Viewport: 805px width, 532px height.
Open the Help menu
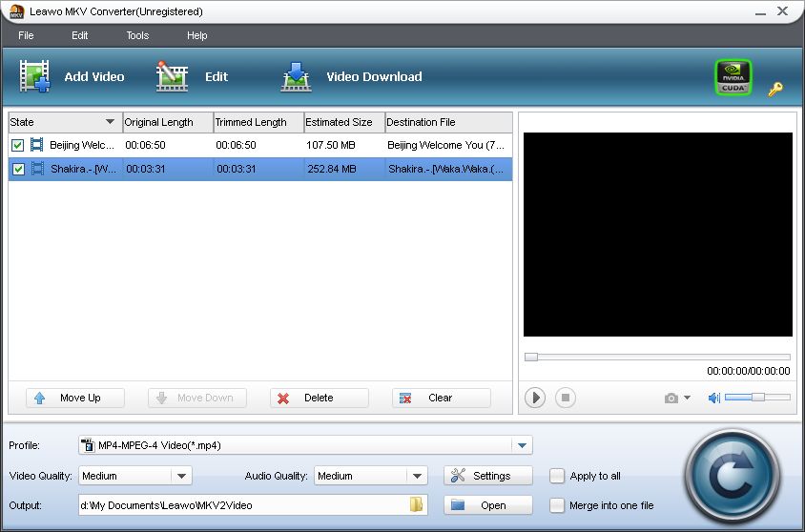coord(197,35)
